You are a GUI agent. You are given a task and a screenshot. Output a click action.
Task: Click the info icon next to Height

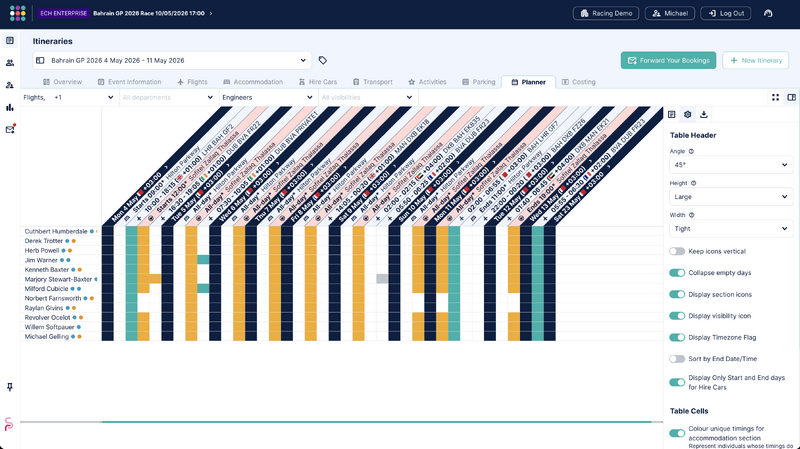pyautogui.click(x=693, y=183)
